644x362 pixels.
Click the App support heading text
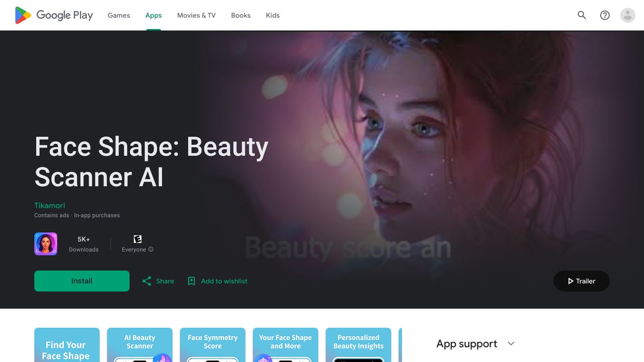pyautogui.click(x=467, y=343)
